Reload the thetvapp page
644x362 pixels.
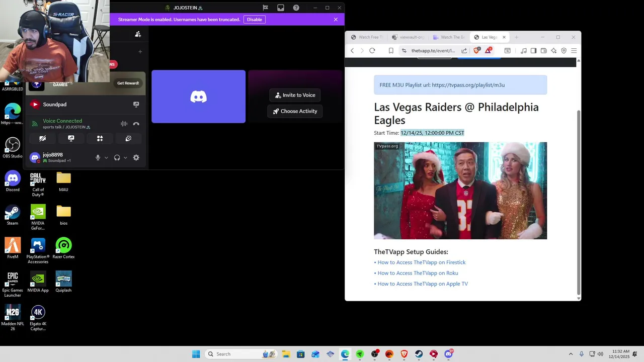coord(372,51)
